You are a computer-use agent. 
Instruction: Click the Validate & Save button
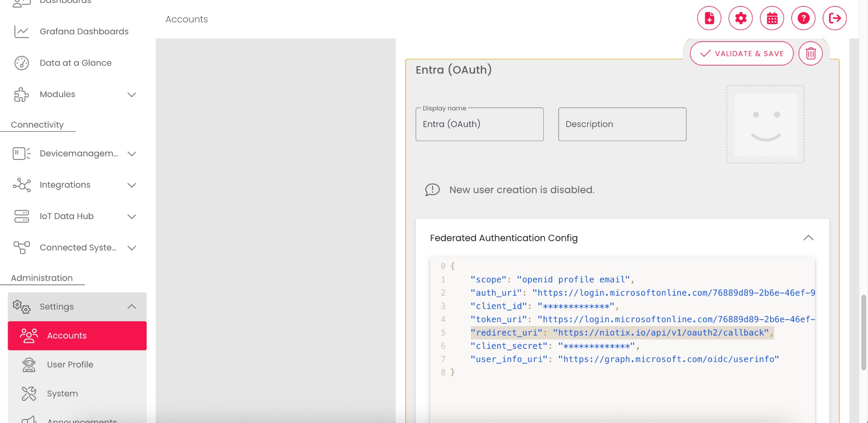click(741, 53)
